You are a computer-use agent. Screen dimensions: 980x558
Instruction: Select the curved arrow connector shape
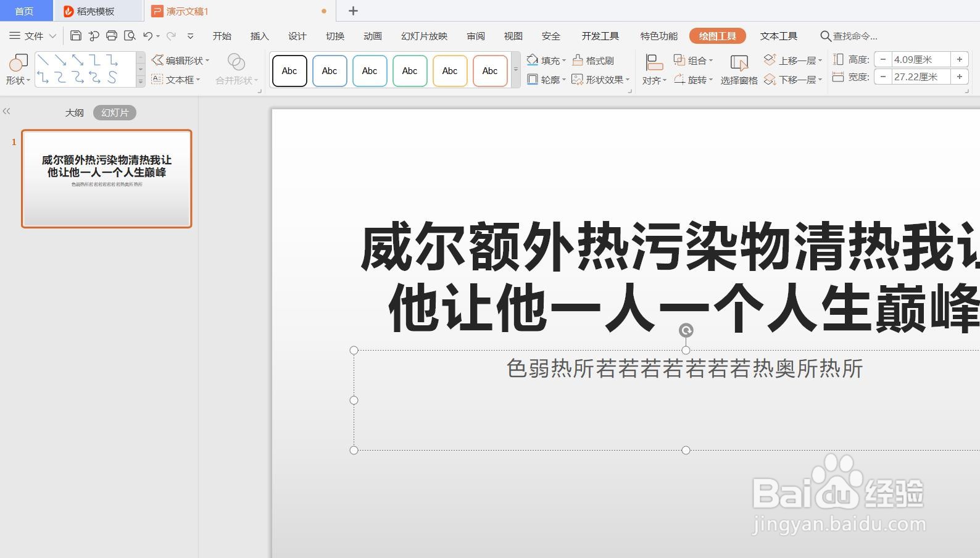pyautogui.click(x=78, y=78)
